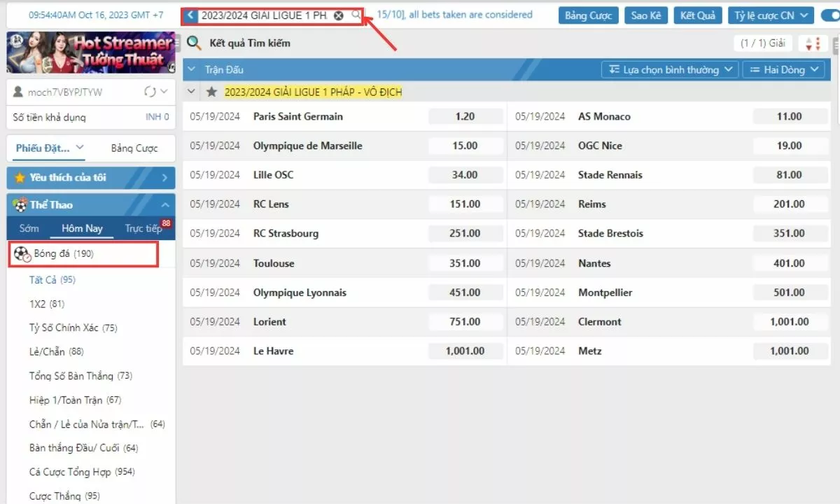Expand the account dropdown chevron next to the refresh icon
The width and height of the screenshot is (840, 504).
[164, 92]
